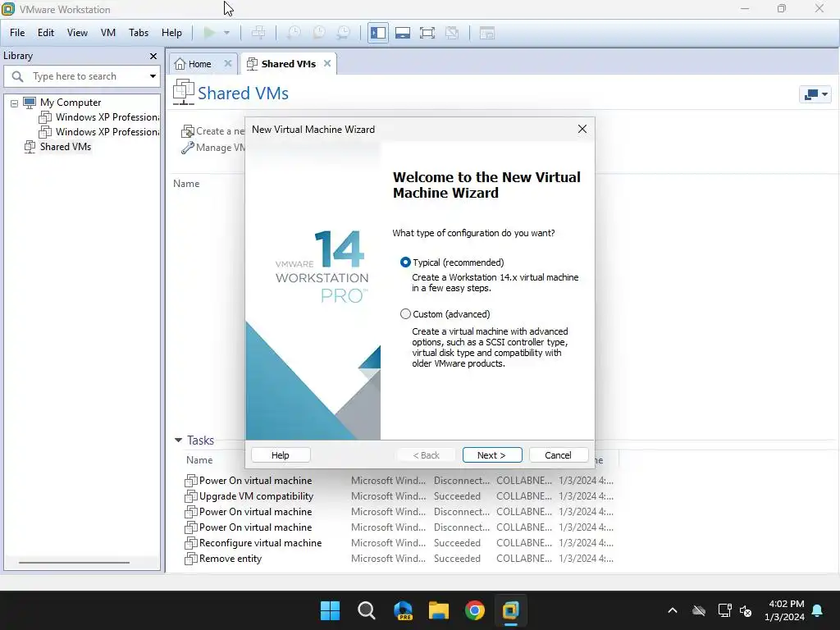The image size is (840, 630).
Task: Enter full screen mode via toolbar icon
Action: click(x=427, y=33)
